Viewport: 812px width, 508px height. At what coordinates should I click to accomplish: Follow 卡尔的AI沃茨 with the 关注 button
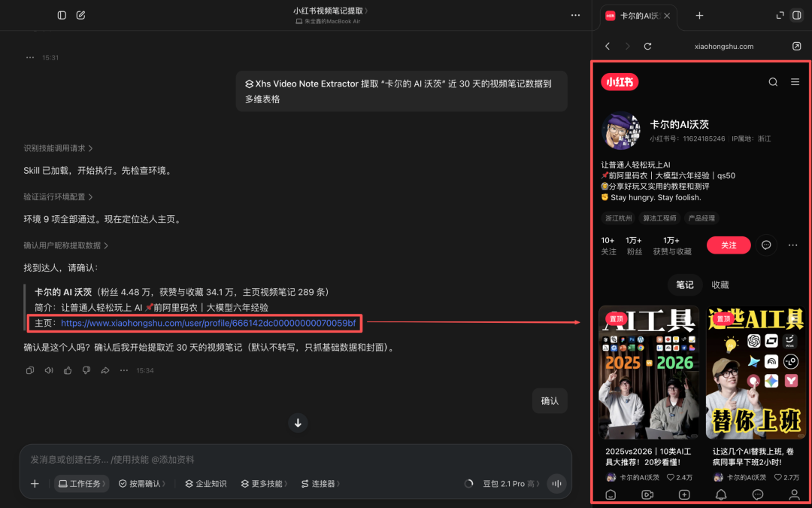(x=729, y=245)
